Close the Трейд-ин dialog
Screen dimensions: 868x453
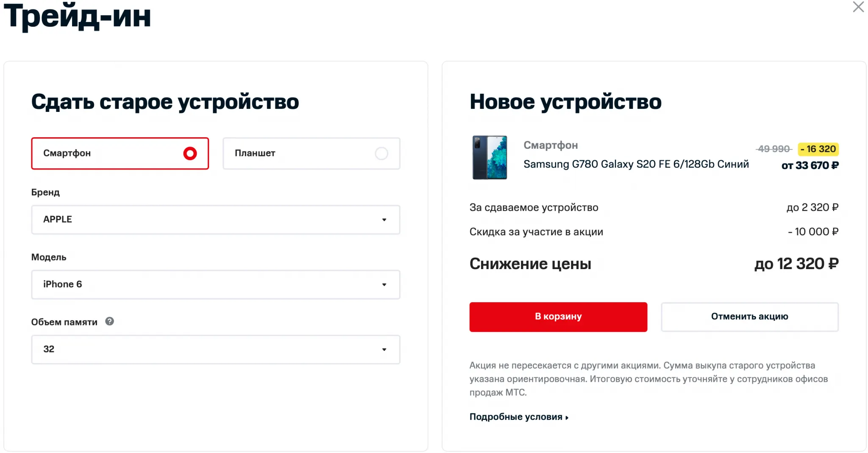click(x=858, y=7)
